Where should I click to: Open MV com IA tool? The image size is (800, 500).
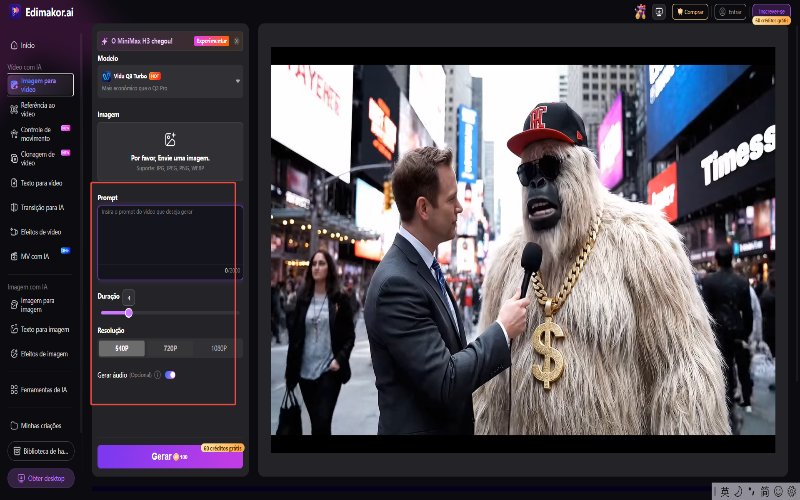[x=41, y=256]
